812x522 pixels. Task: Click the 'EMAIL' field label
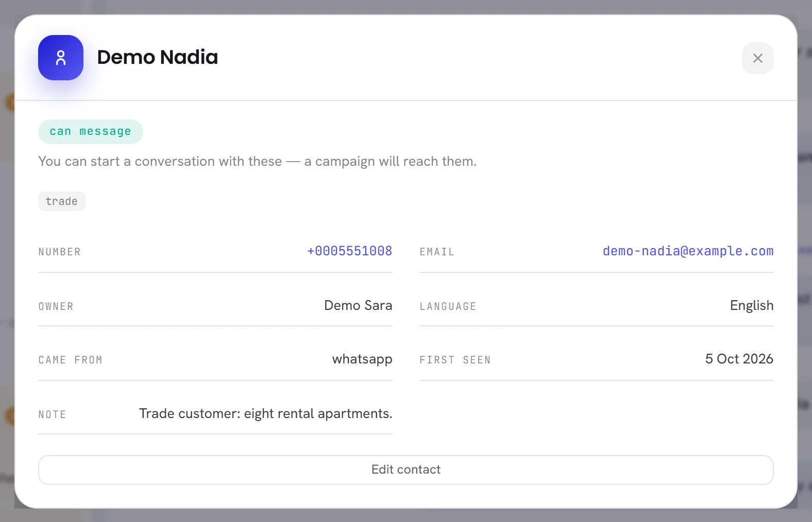437,252
